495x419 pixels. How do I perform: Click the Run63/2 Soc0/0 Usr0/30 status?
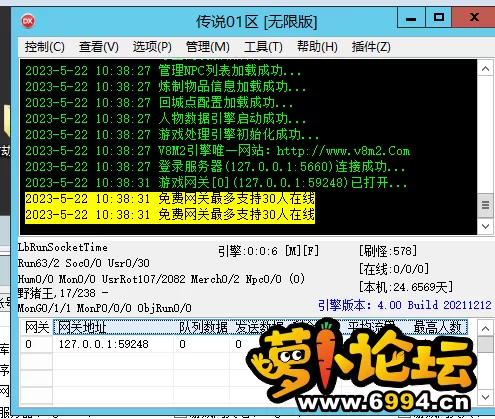(x=84, y=263)
